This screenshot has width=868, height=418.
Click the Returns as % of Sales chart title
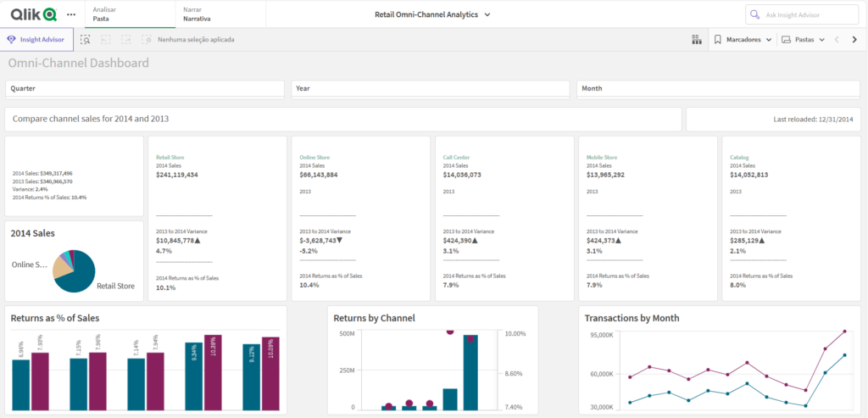pos(55,318)
